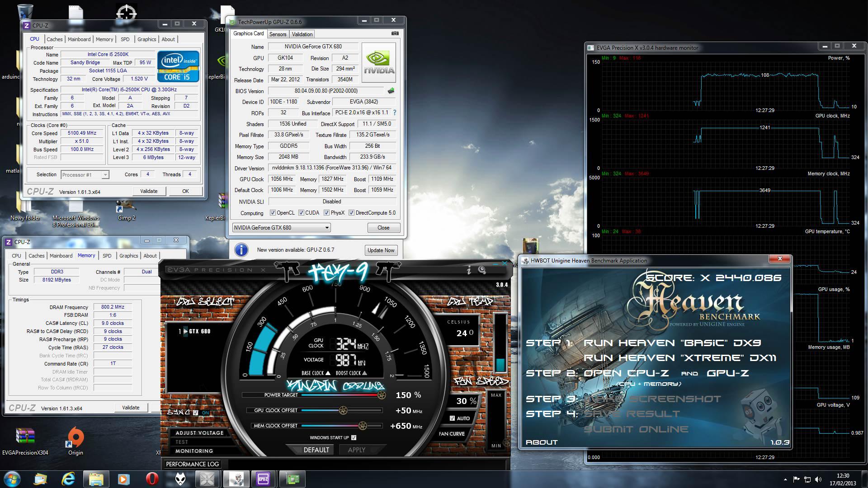Open the Processor #1 selection dropdown
The width and height of the screenshot is (868, 488).
coord(85,175)
